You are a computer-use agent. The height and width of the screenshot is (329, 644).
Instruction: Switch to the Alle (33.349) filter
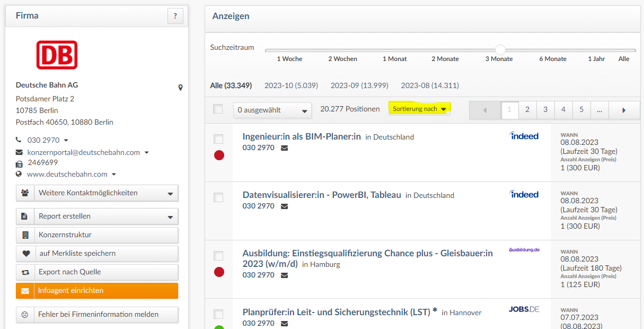(x=231, y=85)
